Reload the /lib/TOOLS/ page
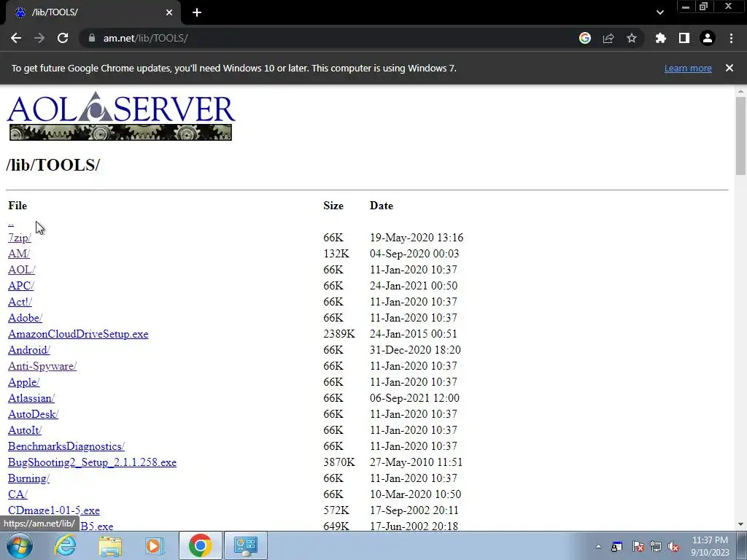Viewport: 747px width, 560px height. 63,38
